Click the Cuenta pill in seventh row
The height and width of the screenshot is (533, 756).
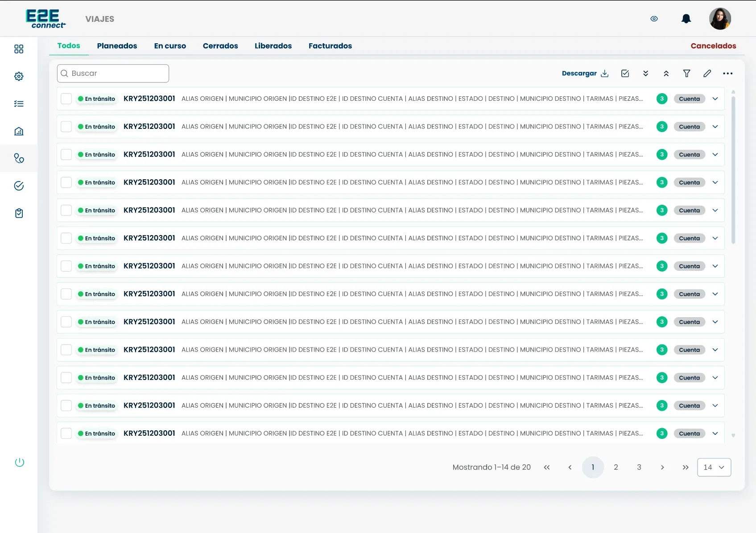click(x=690, y=266)
